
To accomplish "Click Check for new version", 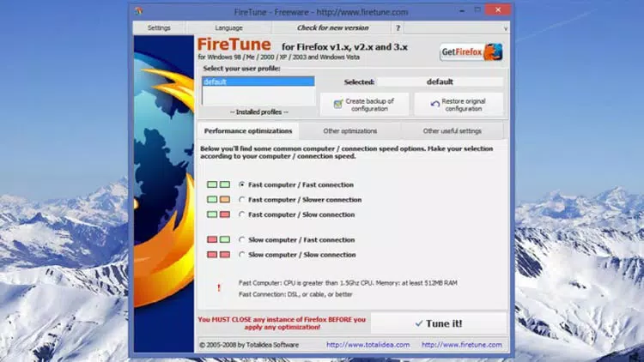I will 332,28.
